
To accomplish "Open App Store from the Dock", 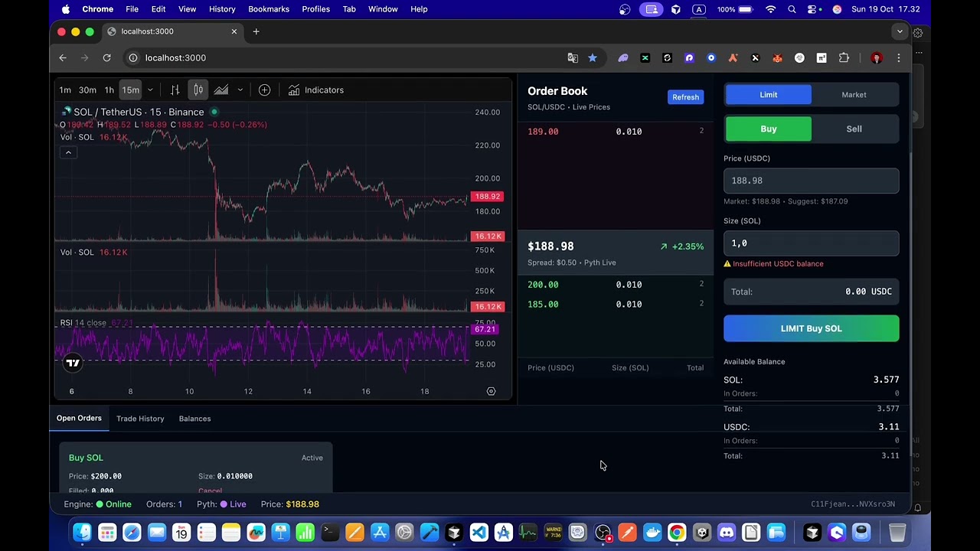I will pos(380,532).
